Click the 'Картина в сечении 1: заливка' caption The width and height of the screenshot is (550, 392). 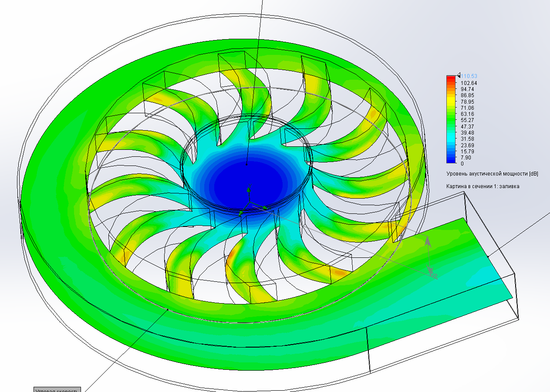[483, 186]
